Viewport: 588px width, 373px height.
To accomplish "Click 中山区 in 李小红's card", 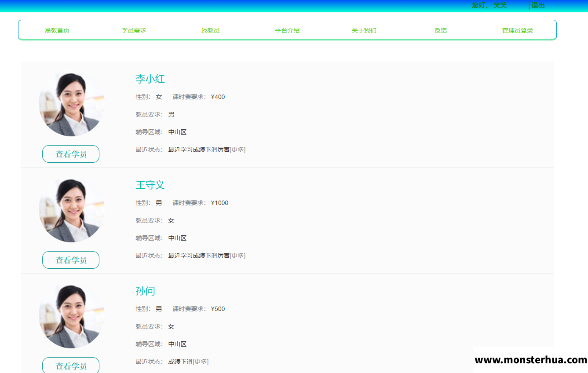I will (x=177, y=132).
